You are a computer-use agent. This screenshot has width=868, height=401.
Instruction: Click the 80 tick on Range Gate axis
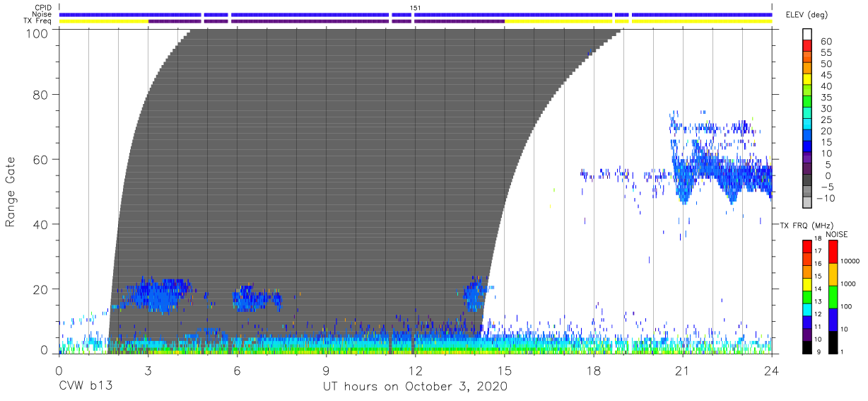(41, 94)
